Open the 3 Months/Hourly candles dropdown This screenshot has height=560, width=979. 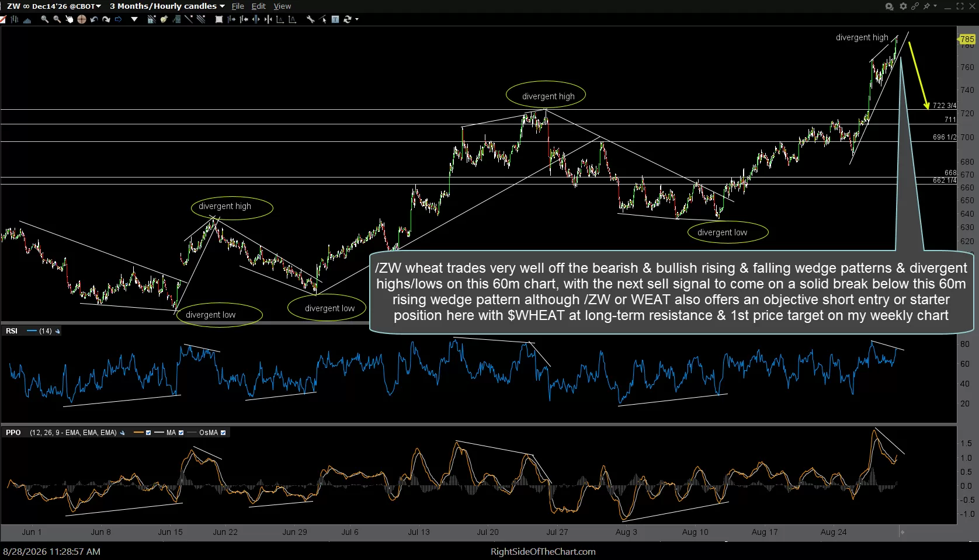click(x=167, y=6)
